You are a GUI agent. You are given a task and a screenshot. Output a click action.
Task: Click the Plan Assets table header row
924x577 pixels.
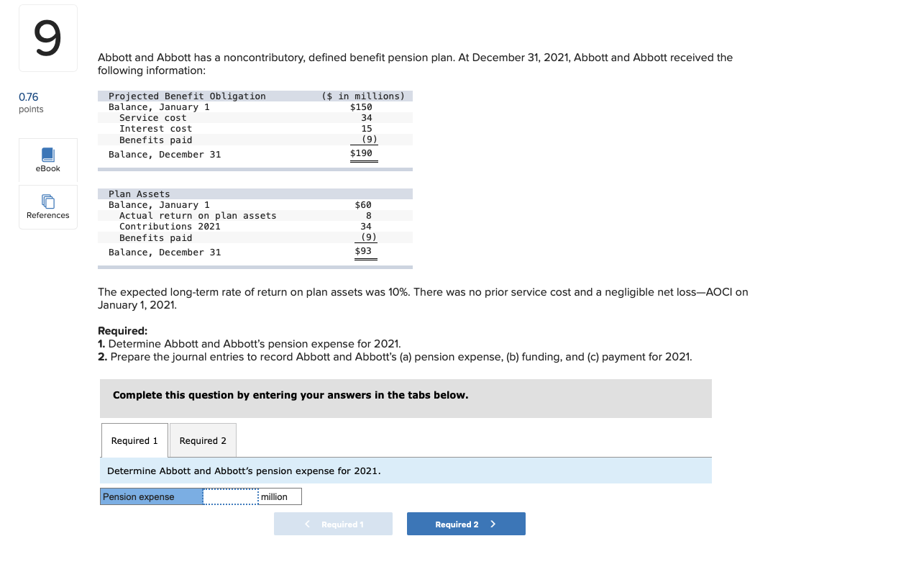click(255, 193)
